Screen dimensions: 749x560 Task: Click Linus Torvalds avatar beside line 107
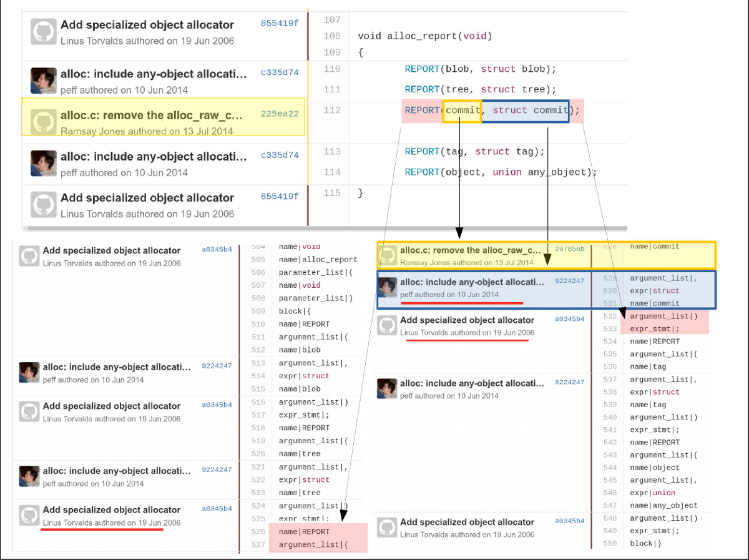(44, 32)
